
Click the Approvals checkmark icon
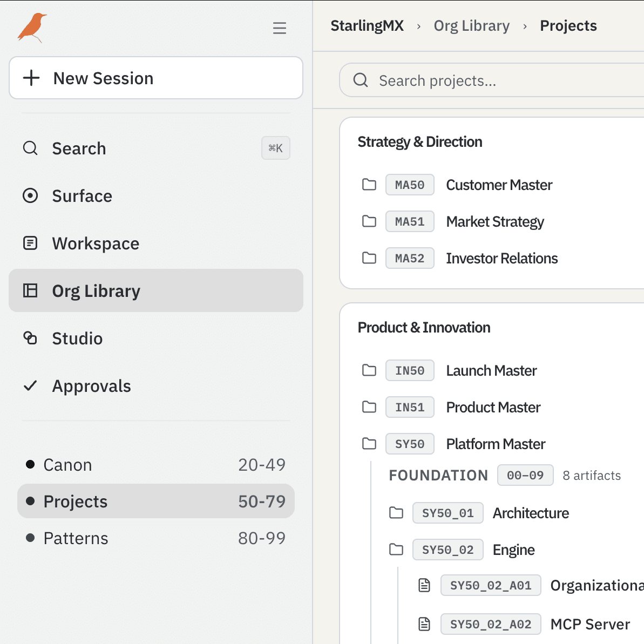click(30, 385)
